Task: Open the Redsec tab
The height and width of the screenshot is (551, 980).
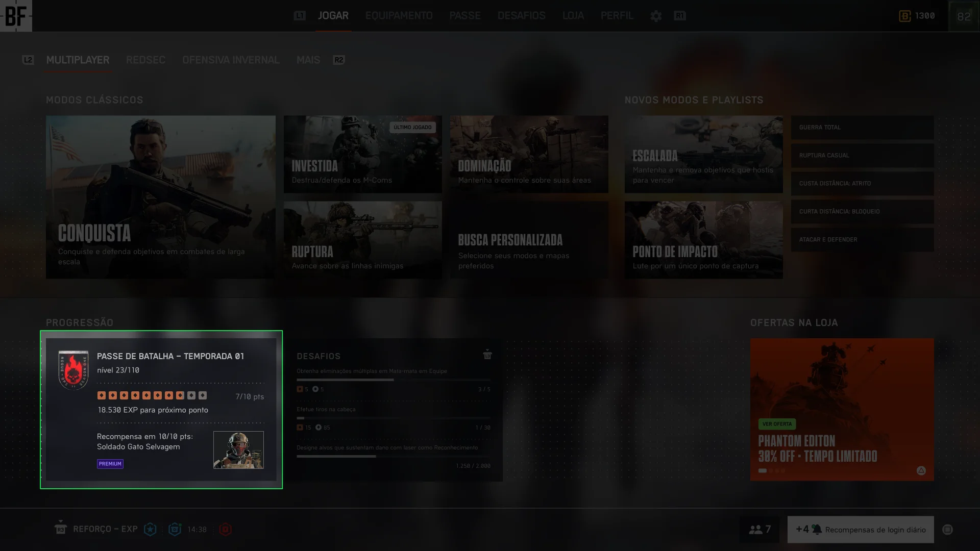Action: point(145,60)
